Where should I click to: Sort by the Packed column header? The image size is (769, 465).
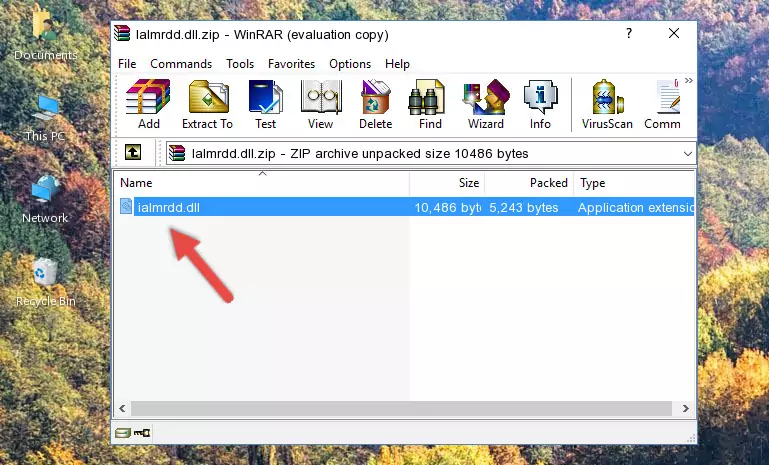529,183
